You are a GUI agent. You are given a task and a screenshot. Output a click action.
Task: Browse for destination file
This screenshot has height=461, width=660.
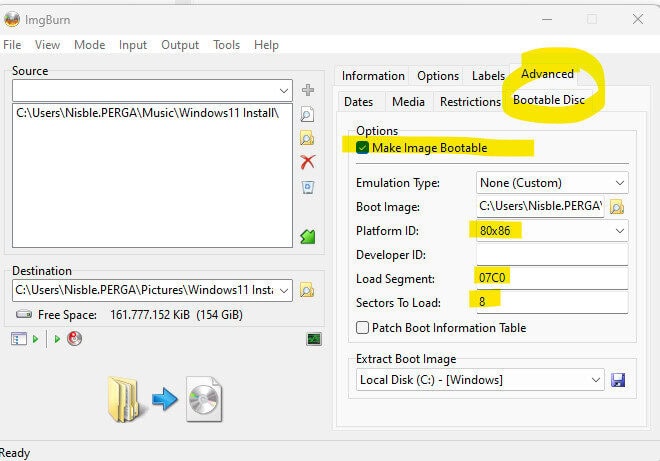308,290
